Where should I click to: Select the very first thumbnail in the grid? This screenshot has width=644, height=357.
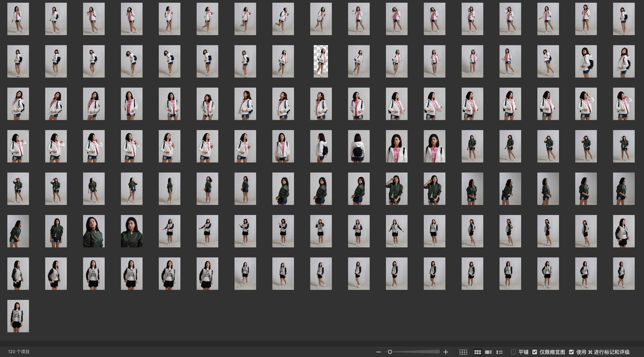[18, 19]
